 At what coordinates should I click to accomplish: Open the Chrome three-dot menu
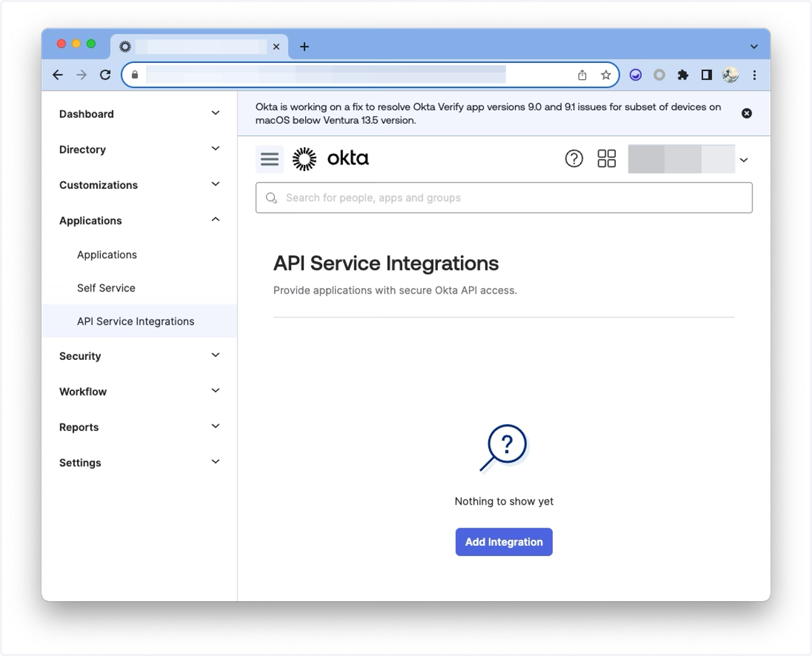pyautogui.click(x=754, y=75)
